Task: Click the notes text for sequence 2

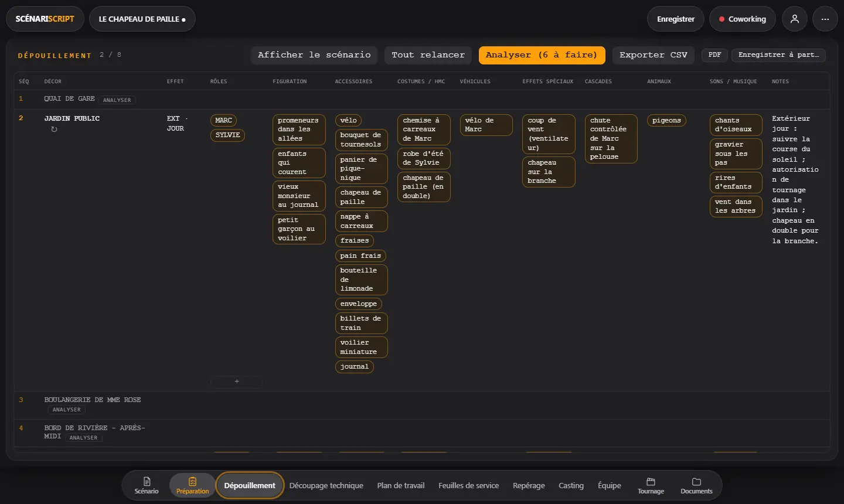Action: click(795, 179)
